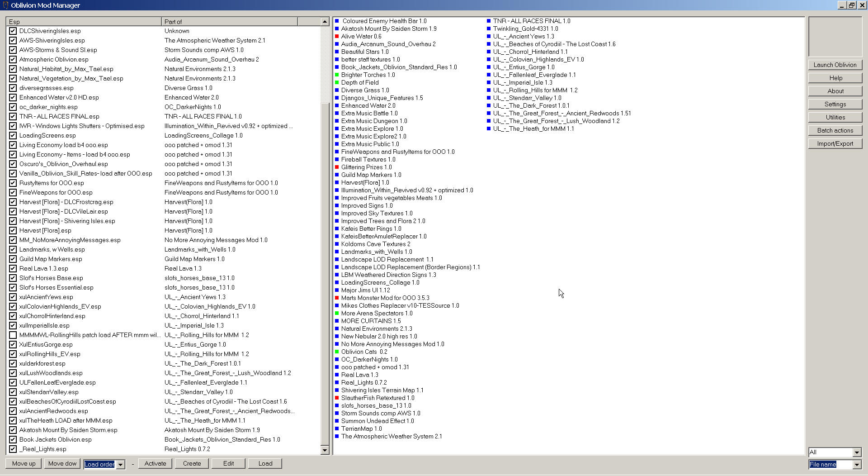Open the Load order sort dropdown
Screen dimensions: 868x476
click(121, 464)
